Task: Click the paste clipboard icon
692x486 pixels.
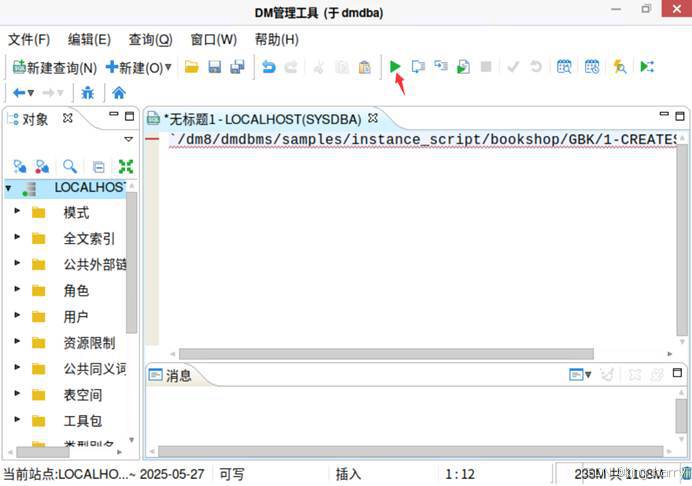Action: point(365,67)
